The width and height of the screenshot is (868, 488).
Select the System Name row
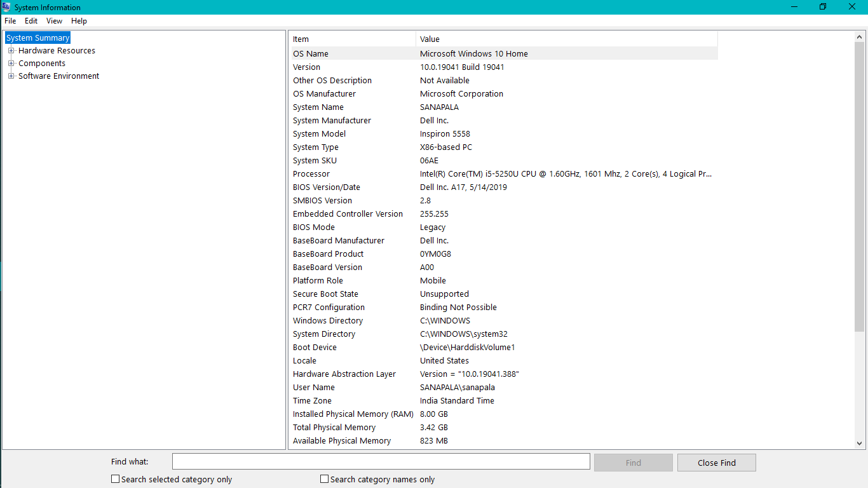(505, 107)
